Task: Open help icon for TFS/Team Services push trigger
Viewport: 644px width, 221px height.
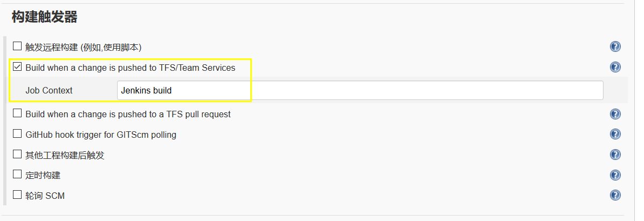Action: [615, 67]
